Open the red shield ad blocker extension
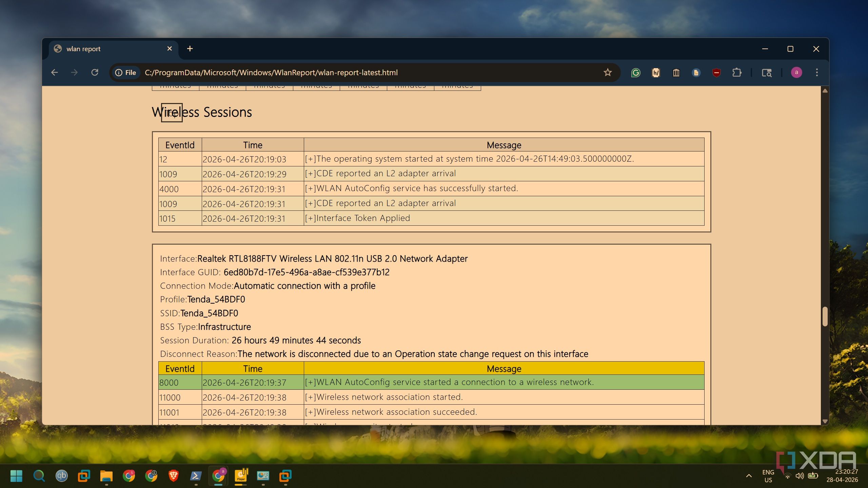This screenshot has width=868, height=488. (x=716, y=73)
